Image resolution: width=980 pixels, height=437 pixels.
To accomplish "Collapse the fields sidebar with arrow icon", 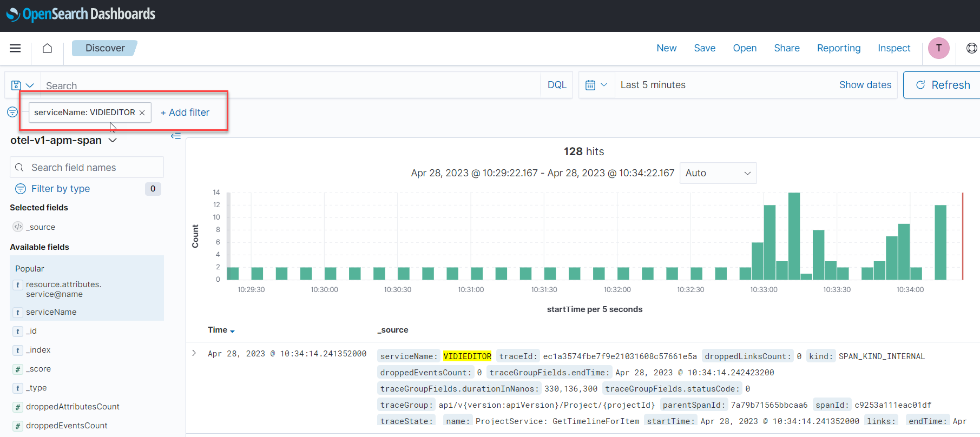I will pos(176,136).
